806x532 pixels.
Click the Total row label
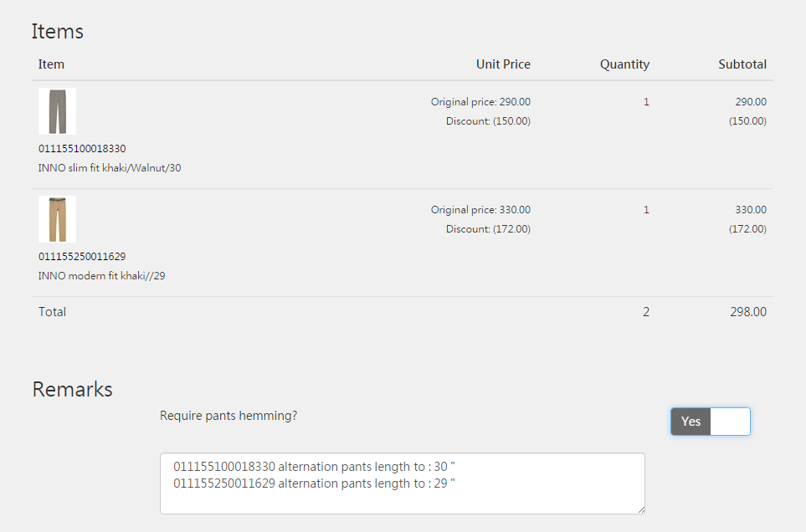52,312
